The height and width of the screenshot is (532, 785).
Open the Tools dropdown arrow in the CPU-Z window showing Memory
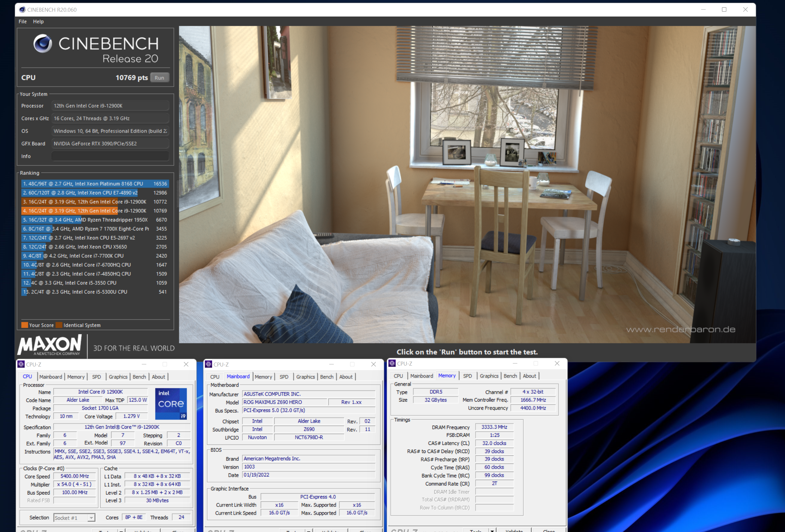(x=492, y=531)
